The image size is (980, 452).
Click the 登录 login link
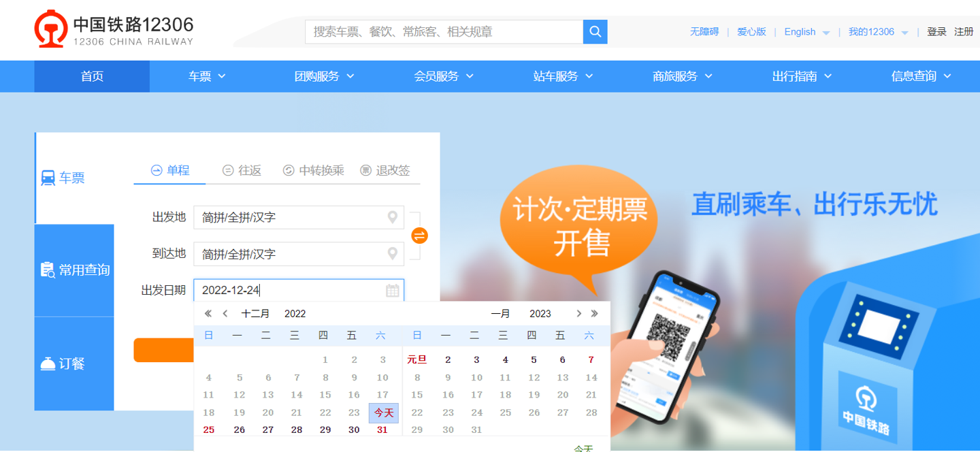pyautogui.click(x=936, y=32)
